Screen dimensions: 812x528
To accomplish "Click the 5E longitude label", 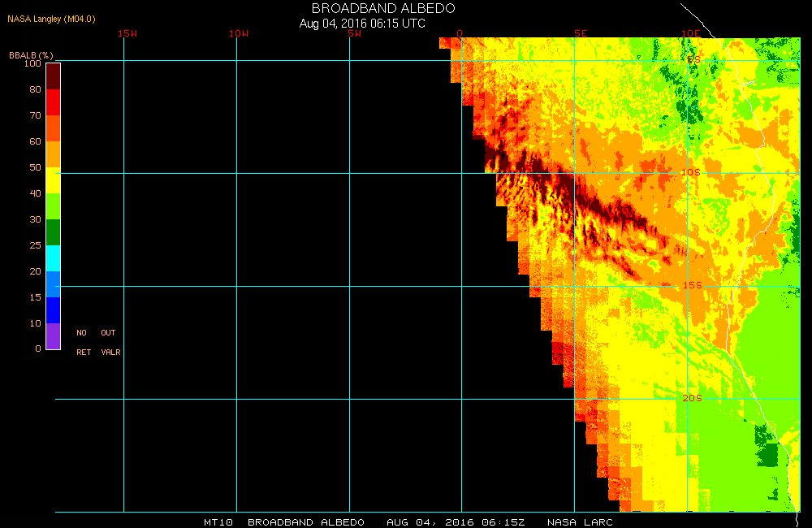I will coord(581,33).
